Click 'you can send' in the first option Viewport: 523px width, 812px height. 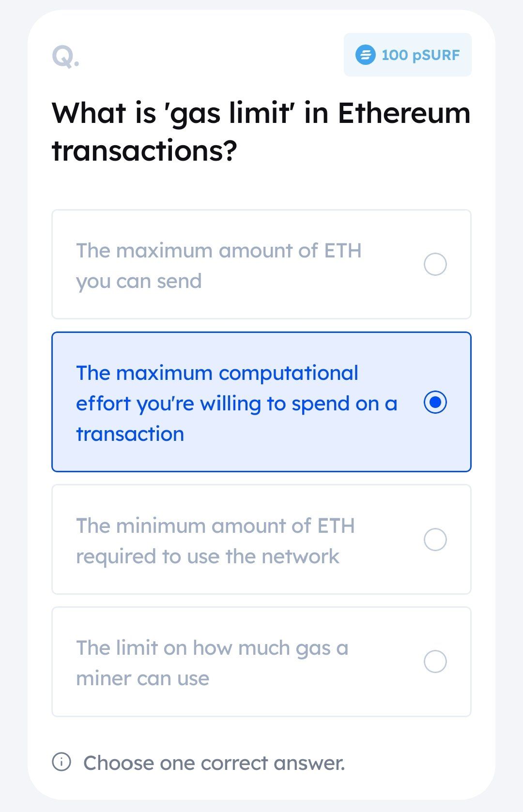139,282
